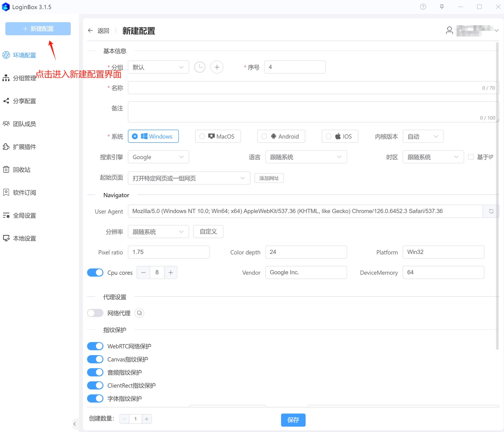
Task: Disable the WebRTC网络保护 toggle
Action: (95, 346)
